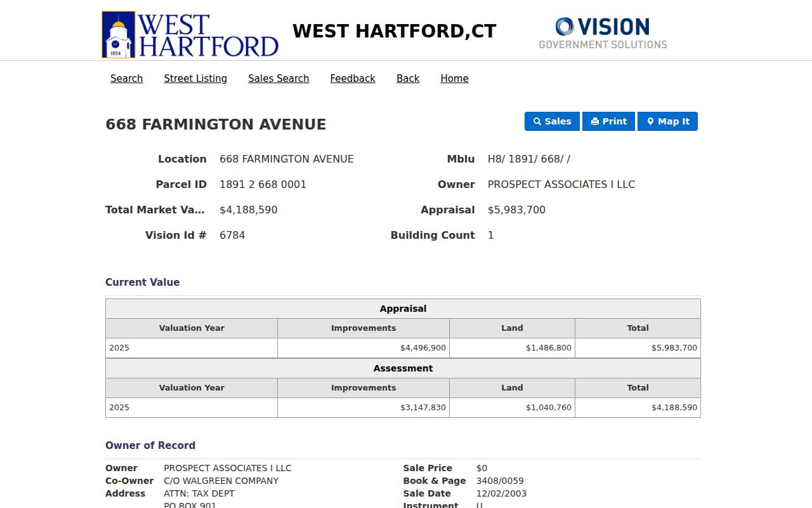Click the West Hartford town logo
812x508 pixels.
[190, 34]
